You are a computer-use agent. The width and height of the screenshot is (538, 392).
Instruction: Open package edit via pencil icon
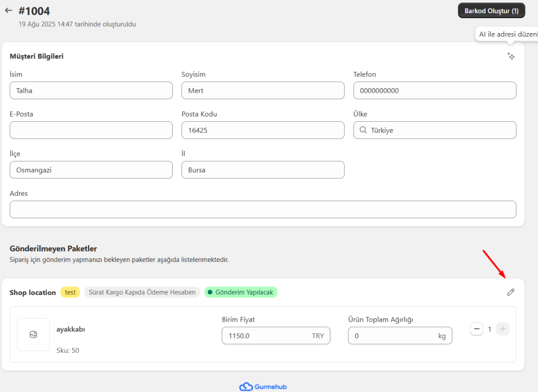[x=511, y=292]
